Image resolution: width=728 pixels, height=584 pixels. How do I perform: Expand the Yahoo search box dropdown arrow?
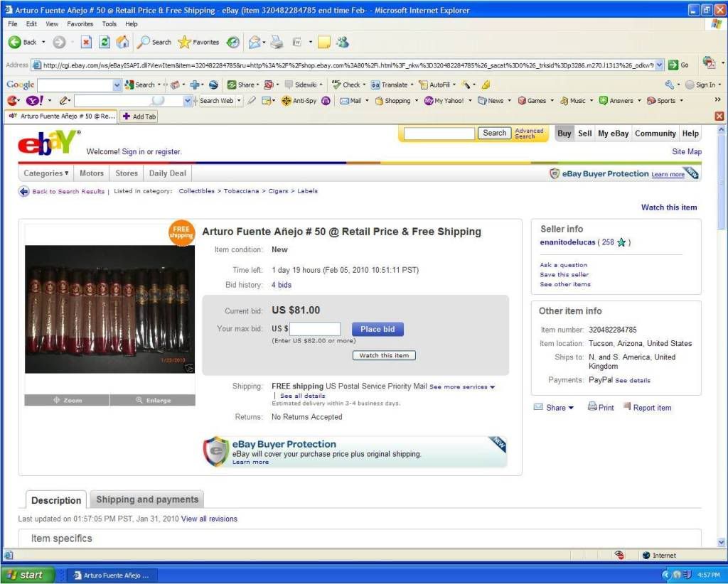(187, 101)
